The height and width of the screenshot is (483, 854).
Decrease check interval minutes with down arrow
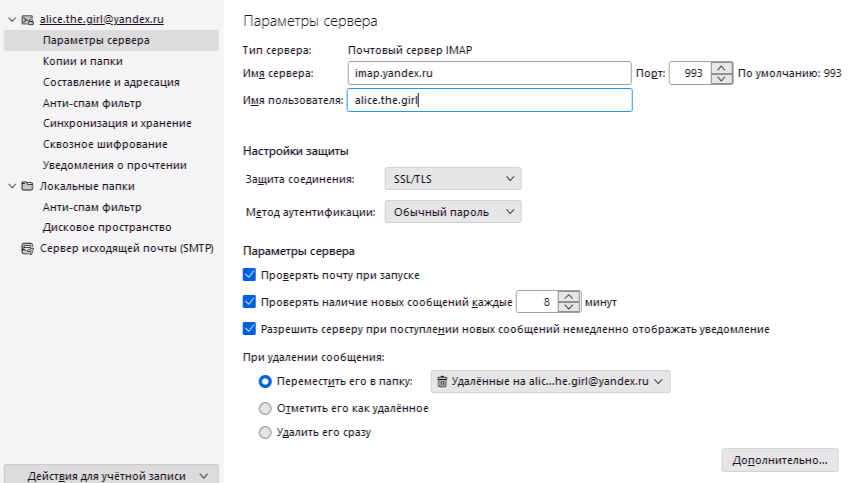(569, 306)
